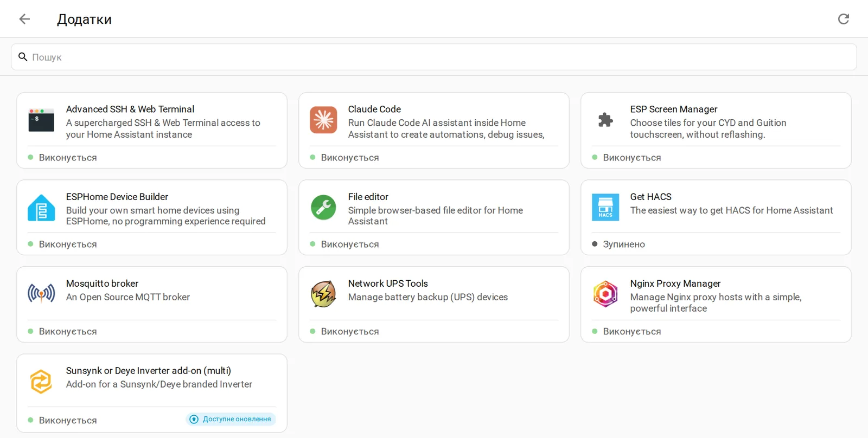Click the Network UPS Tools lightning icon

tap(323, 294)
